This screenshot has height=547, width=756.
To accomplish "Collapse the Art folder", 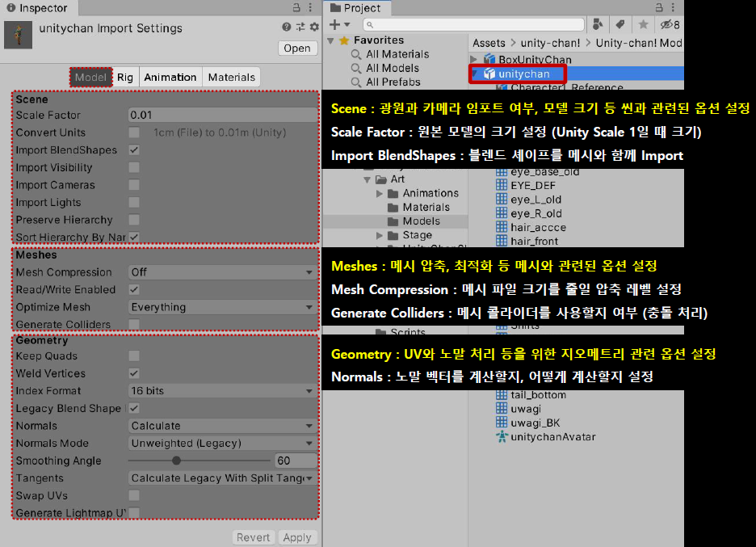I will (367, 179).
